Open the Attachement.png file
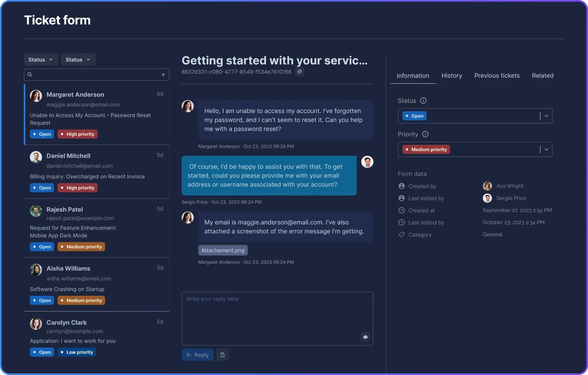This screenshot has height=375, width=588. 223,250
